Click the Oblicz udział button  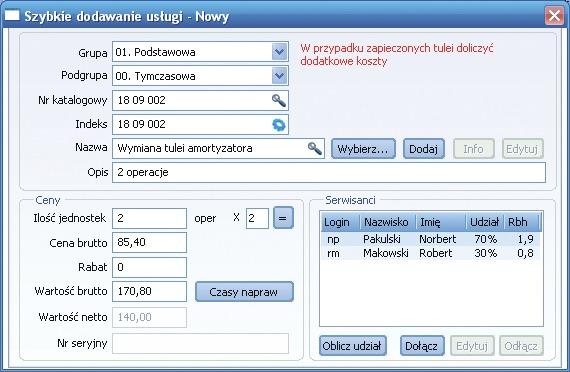352,346
